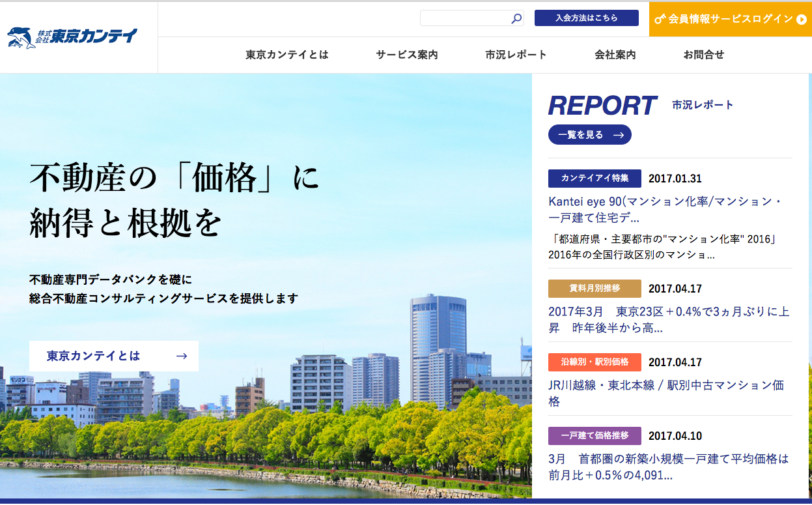Select サービス案内 in the navigation menu
This screenshot has height=505, width=812.
pos(407,55)
